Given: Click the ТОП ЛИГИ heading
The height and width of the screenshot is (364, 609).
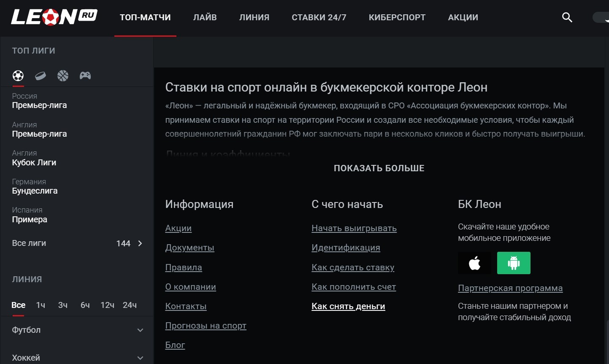Looking at the screenshot, I should 34,51.
